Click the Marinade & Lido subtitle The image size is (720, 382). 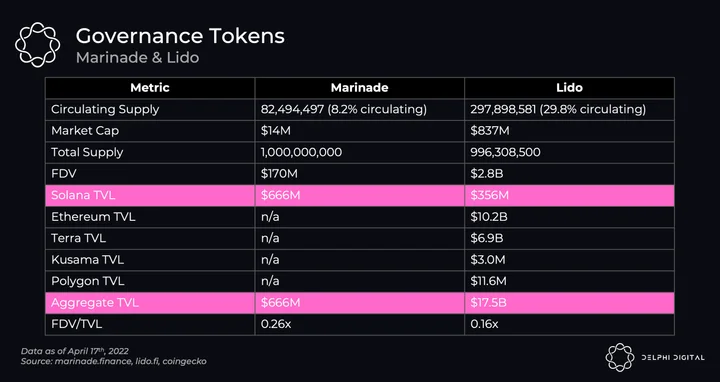click(137, 58)
